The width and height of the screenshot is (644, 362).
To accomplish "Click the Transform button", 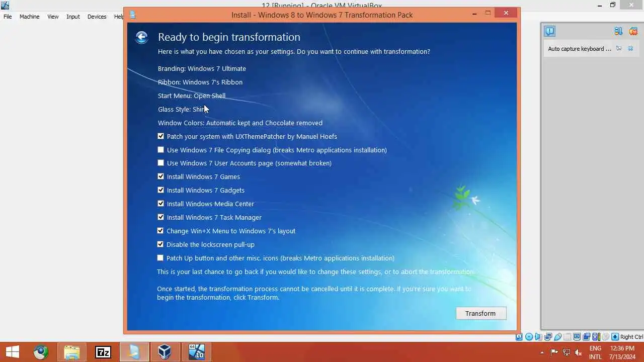I will [481, 313].
